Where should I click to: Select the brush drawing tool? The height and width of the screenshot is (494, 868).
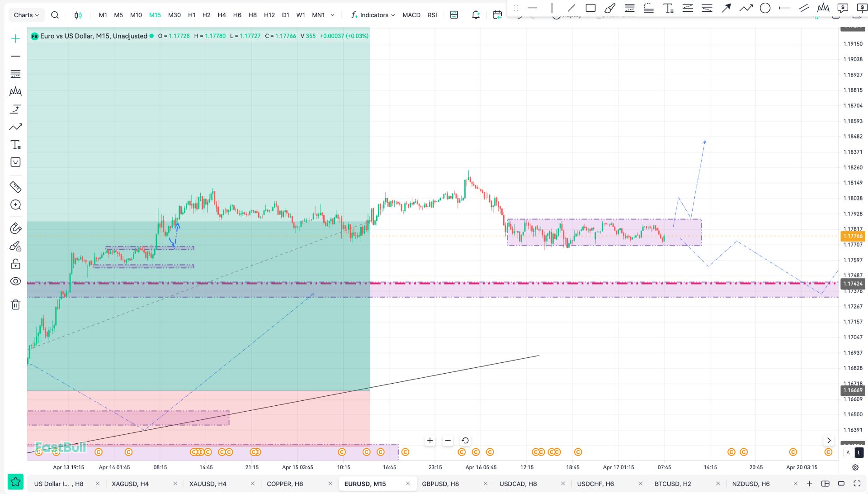pyautogui.click(x=610, y=8)
